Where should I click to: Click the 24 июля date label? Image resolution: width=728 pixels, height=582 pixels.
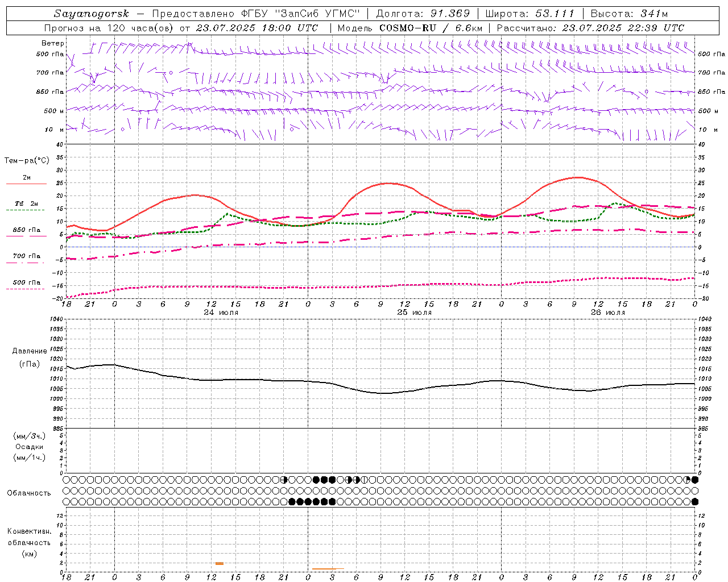tap(221, 313)
